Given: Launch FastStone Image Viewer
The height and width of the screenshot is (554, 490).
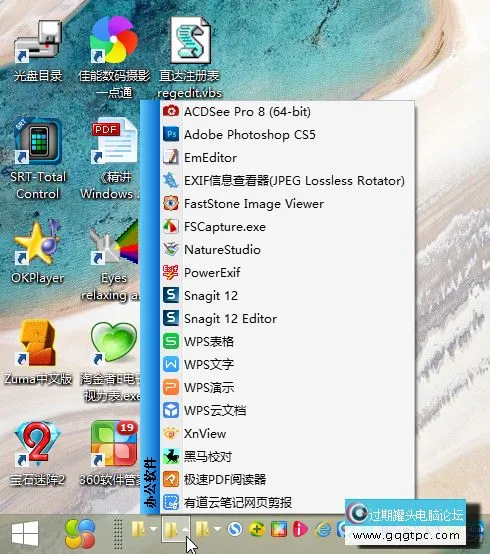Looking at the screenshot, I should click(287, 204).
